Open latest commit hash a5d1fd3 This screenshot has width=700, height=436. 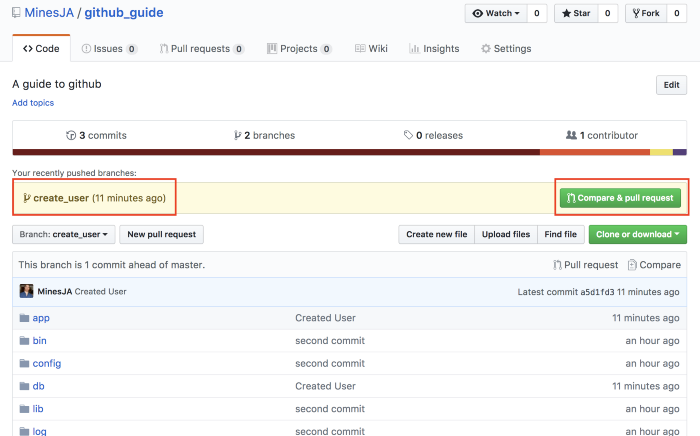pyautogui.click(x=597, y=292)
